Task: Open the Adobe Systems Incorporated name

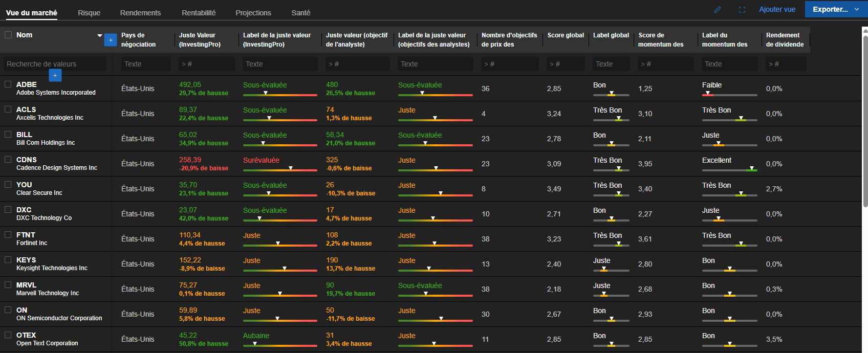Action: 56,93
